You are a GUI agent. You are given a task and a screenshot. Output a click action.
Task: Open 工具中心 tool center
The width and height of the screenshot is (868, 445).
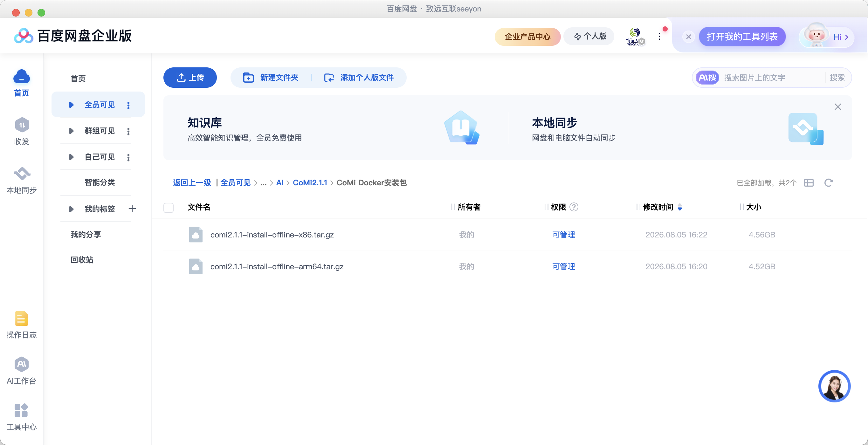22,417
